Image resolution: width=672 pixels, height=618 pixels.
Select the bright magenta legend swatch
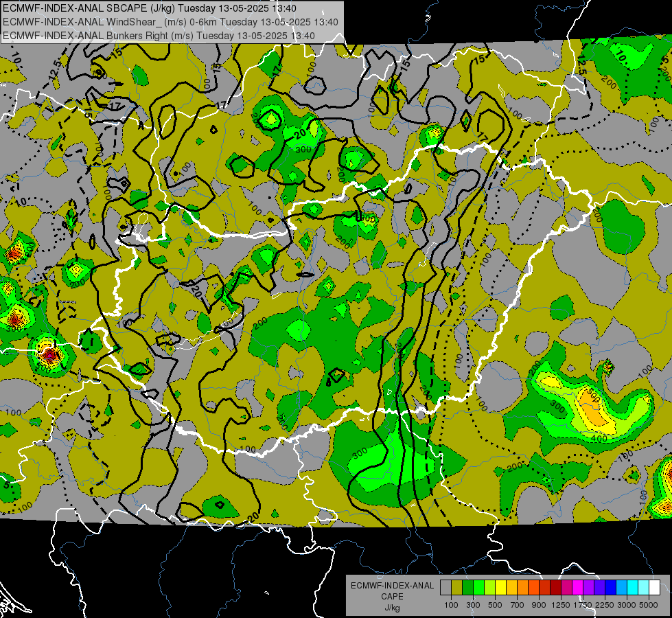(x=578, y=588)
